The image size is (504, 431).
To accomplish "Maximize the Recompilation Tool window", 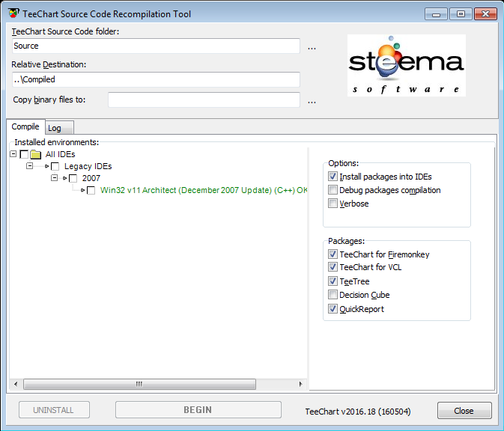I will click(x=461, y=14).
